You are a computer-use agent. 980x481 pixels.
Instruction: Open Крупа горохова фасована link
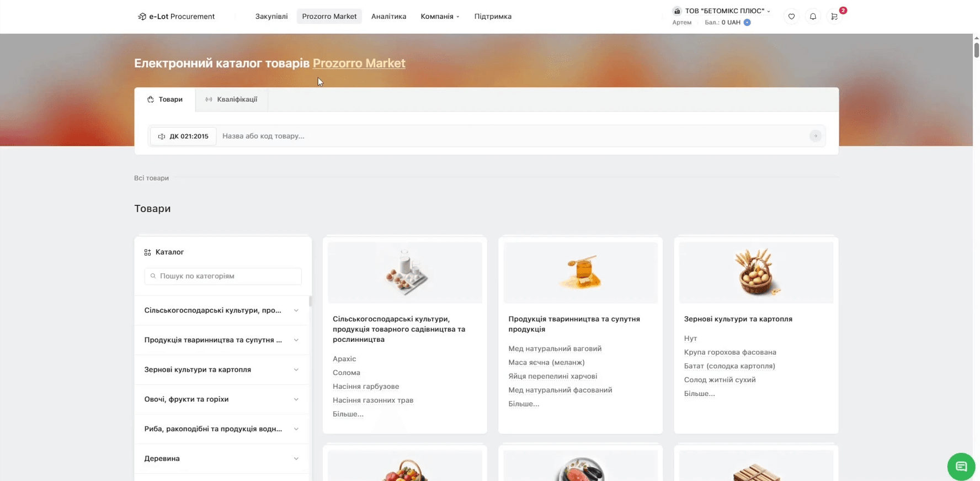(x=730, y=352)
